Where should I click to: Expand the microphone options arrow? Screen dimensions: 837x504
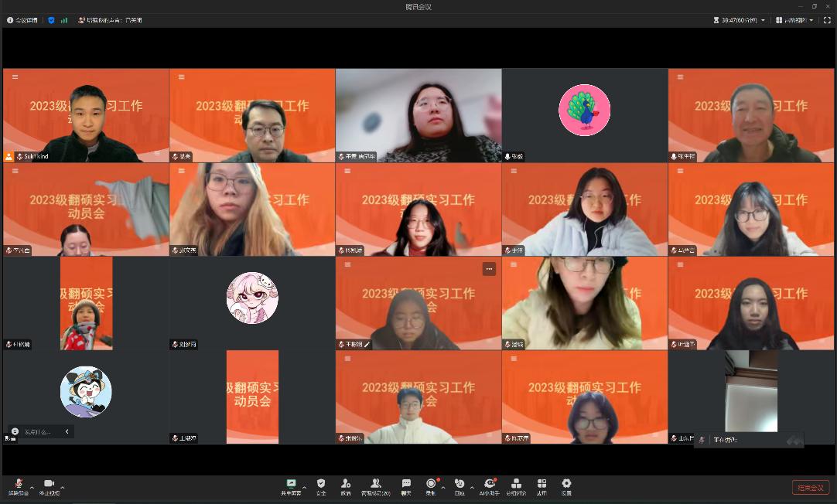(x=32, y=488)
